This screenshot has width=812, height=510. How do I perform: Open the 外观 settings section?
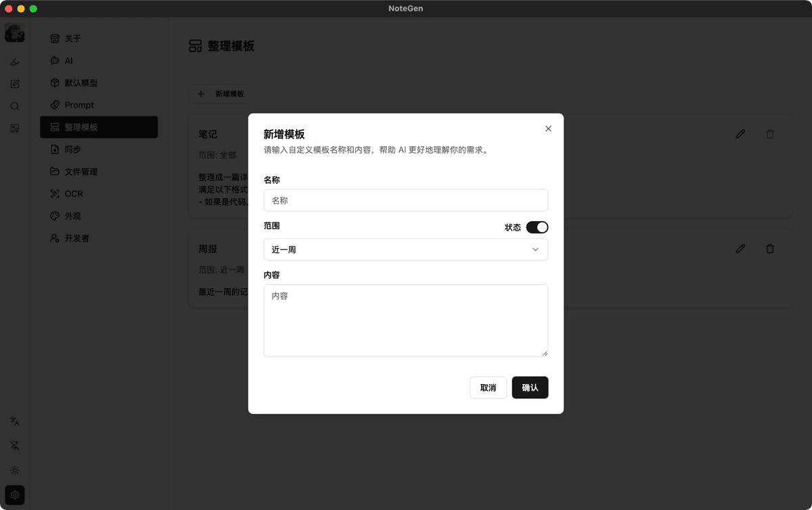tap(99, 216)
